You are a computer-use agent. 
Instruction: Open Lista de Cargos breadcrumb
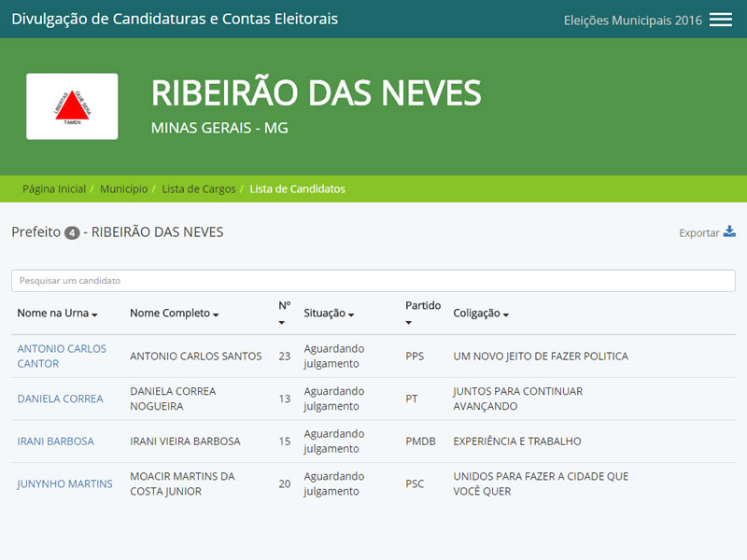click(x=199, y=189)
